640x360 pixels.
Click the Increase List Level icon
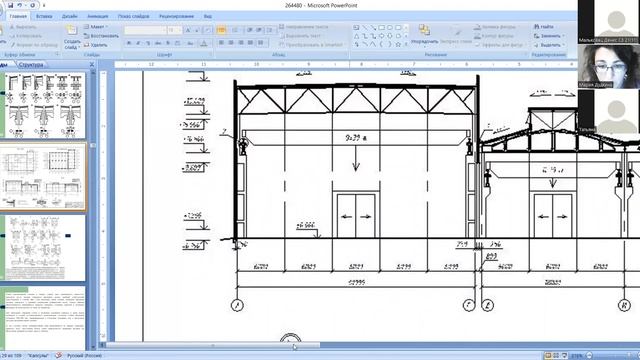(259, 30)
